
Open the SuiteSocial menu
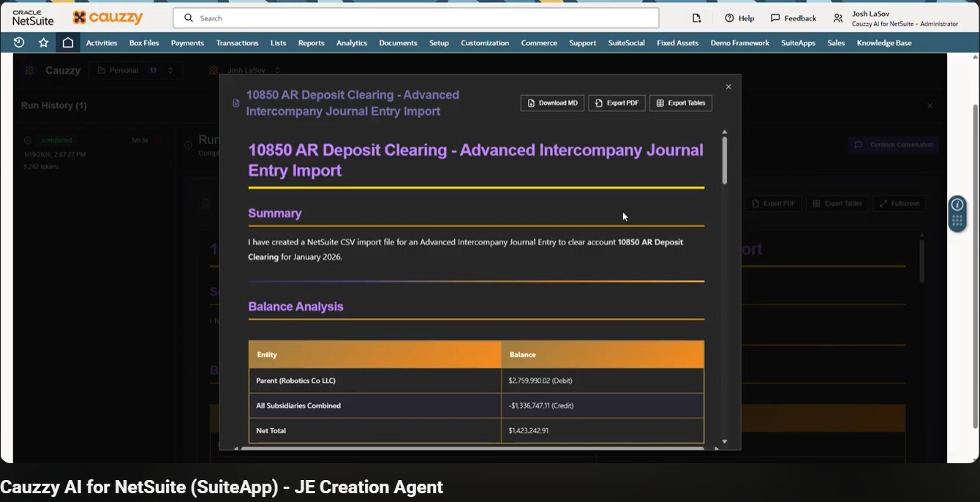[626, 43]
